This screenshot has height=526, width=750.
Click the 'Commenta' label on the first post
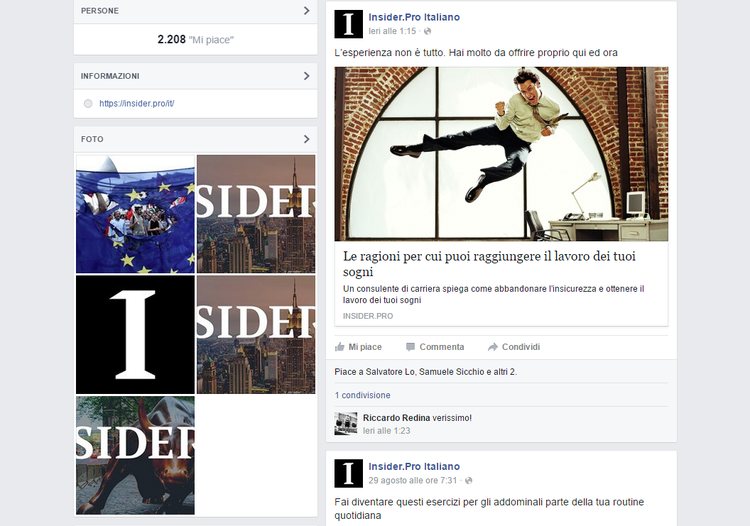point(441,347)
